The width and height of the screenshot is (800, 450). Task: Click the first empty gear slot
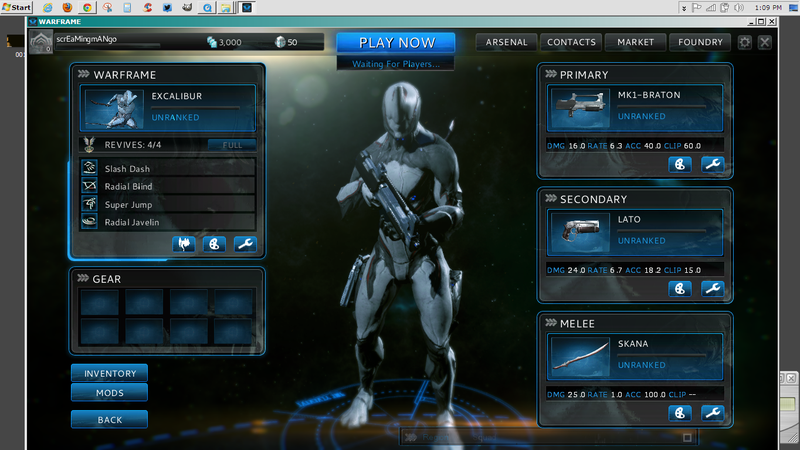pos(99,302)
